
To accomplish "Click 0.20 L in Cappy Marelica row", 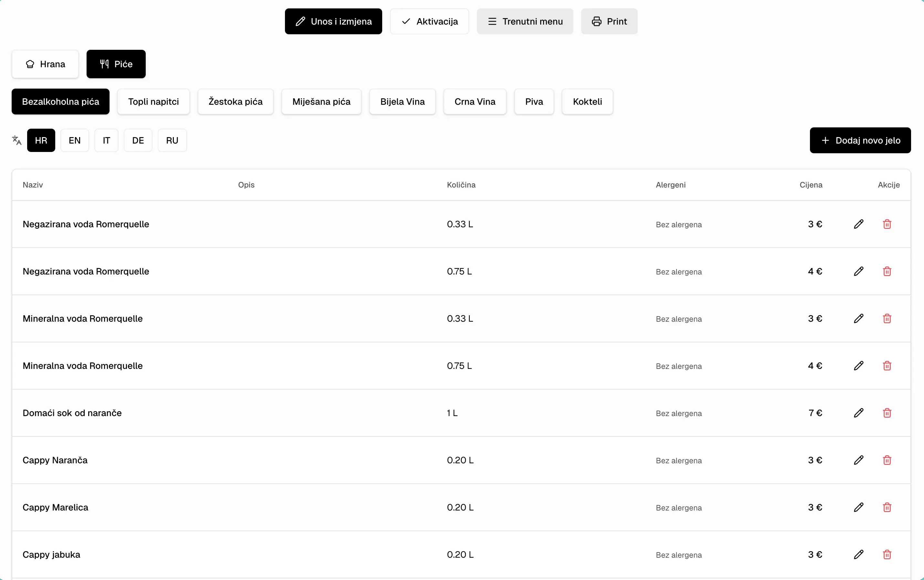I will tap(460, 507).
